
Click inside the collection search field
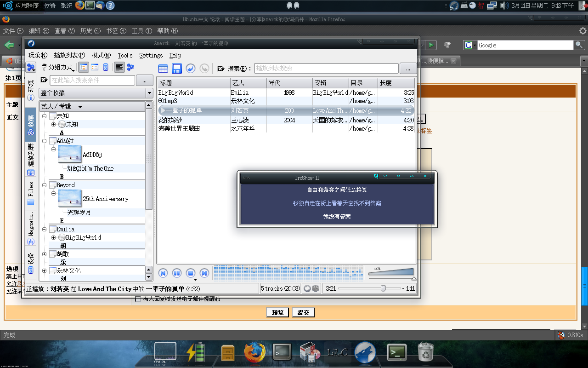(92, 80)
